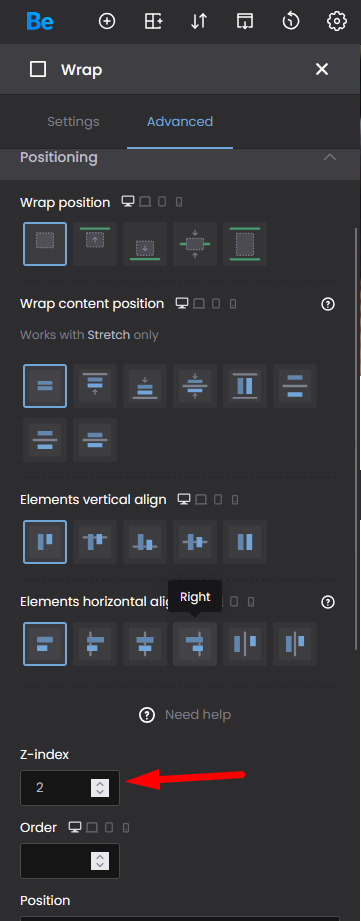Click the reorder arrows icon in toolbar
This screenshot has height=921, width=361.
[x=199, y=22]
